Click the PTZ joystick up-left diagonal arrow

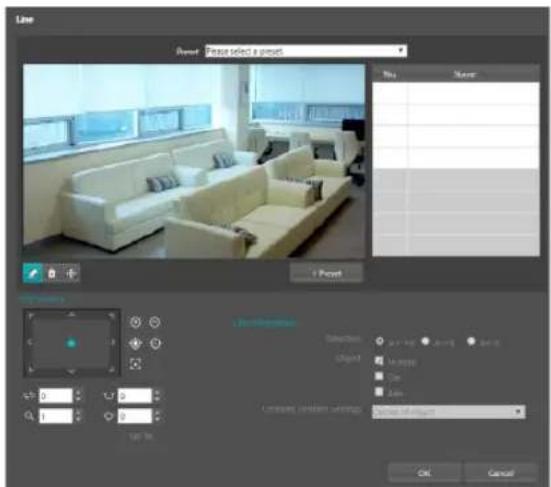(x=31, y=316)
